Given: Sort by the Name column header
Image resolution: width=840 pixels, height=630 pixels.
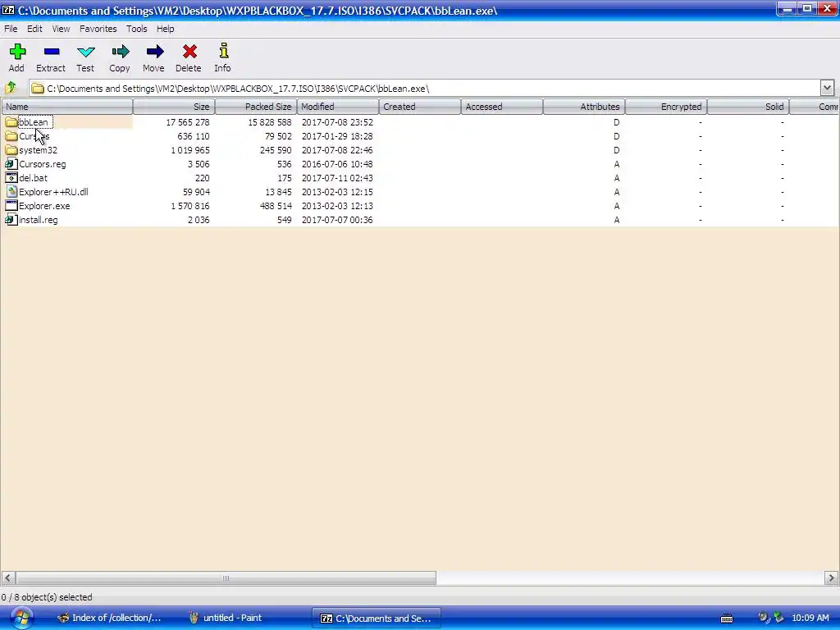Looking at the screenshot, I should pyautogui.click(x=67, y=107).
